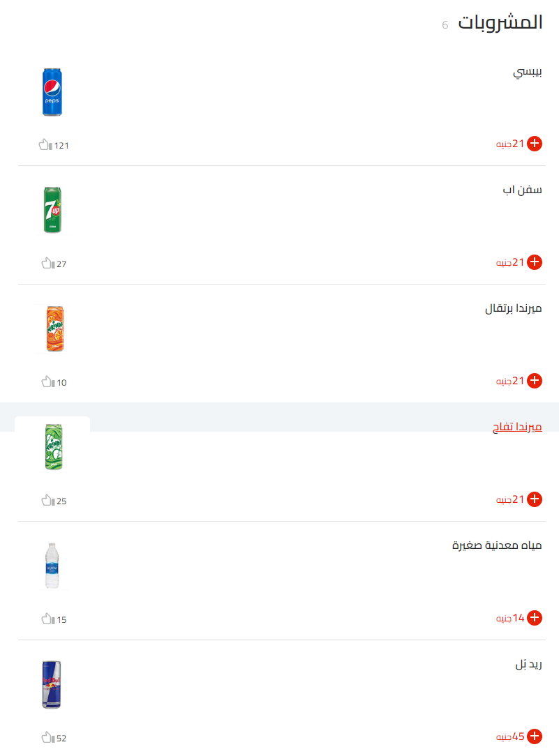Click the بيبسي item title
Viewport: 559px width, 756px height.
(x=528, y=72)
